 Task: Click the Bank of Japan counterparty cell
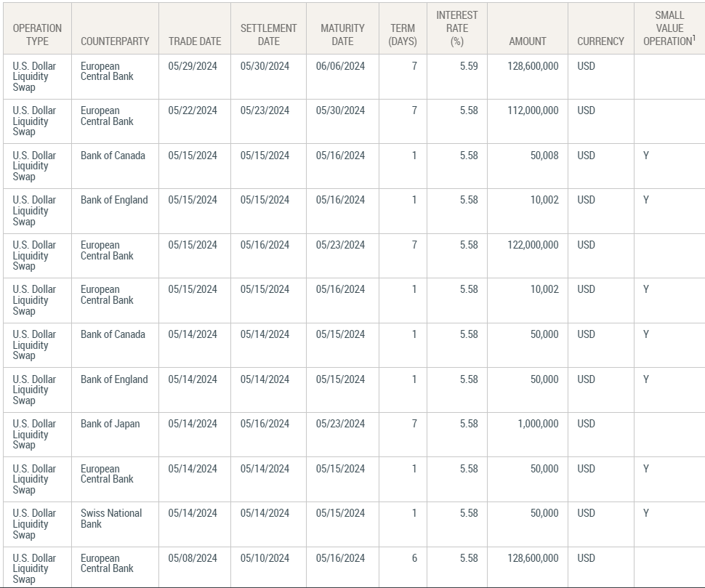click(x=110, y=424)
